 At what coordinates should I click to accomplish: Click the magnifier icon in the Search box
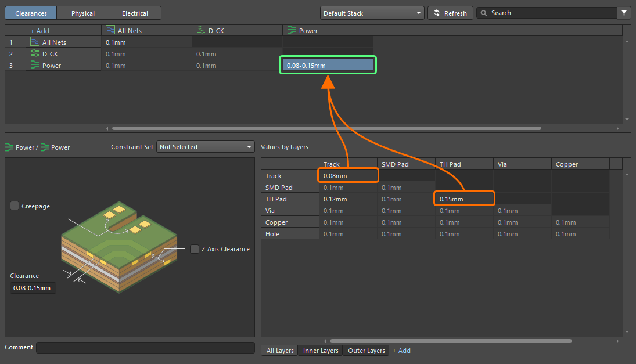[483, 13]
